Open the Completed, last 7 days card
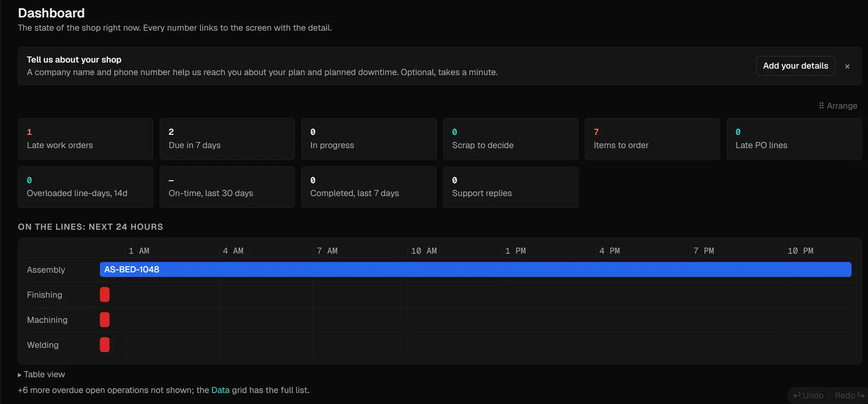The height and width of the screenshot is (404, 868). point(369,187)
